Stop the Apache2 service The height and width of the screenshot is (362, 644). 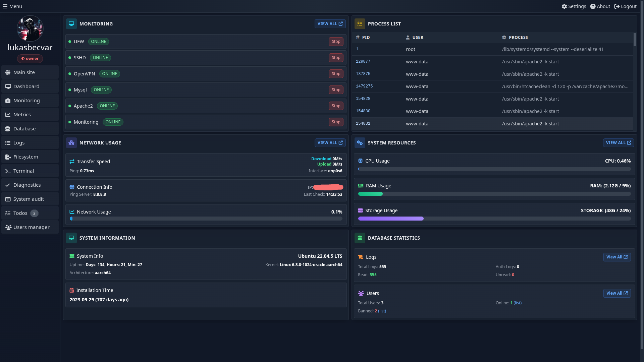click(x=335, y=106)
